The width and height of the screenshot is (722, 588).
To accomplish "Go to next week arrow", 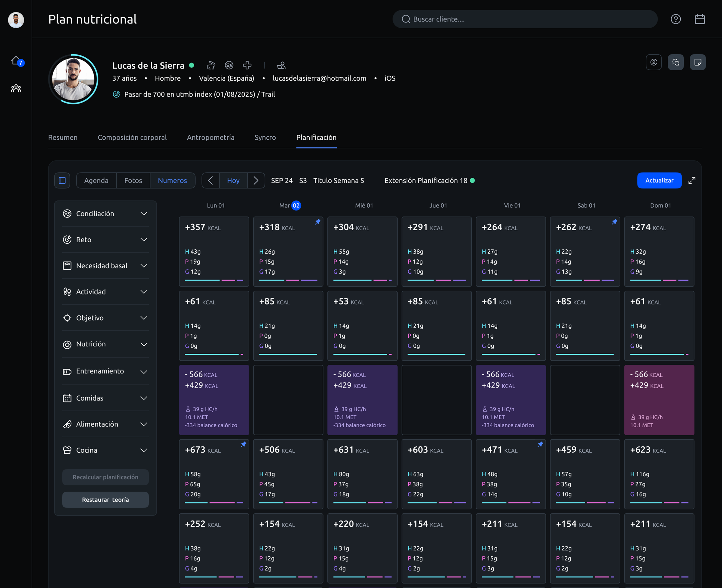I will point(256,180).
